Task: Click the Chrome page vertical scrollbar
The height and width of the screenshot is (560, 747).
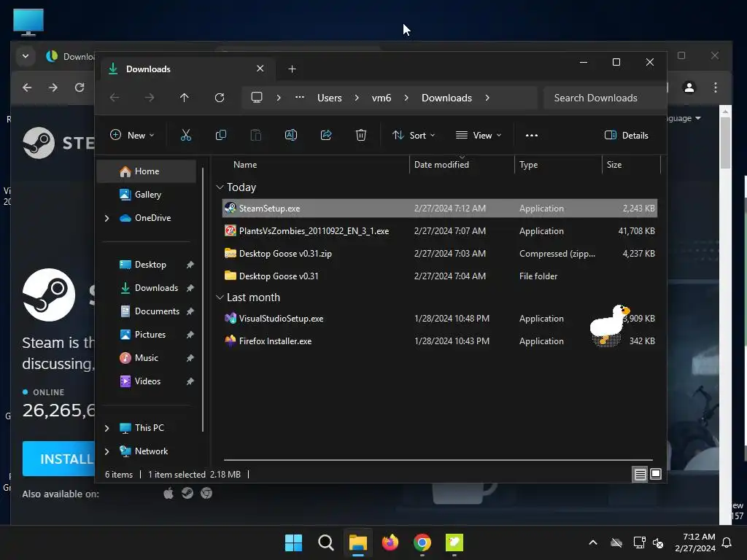Action: (x=725, y=142)
